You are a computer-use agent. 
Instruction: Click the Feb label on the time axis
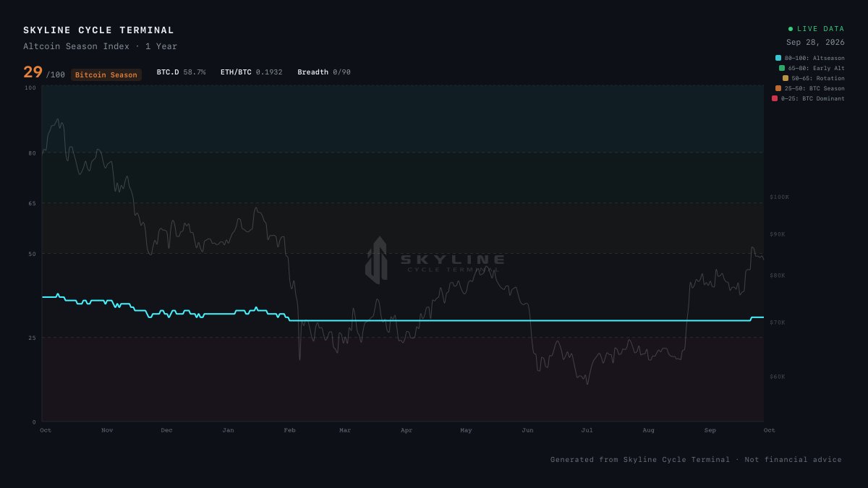(x=289, y=430)
